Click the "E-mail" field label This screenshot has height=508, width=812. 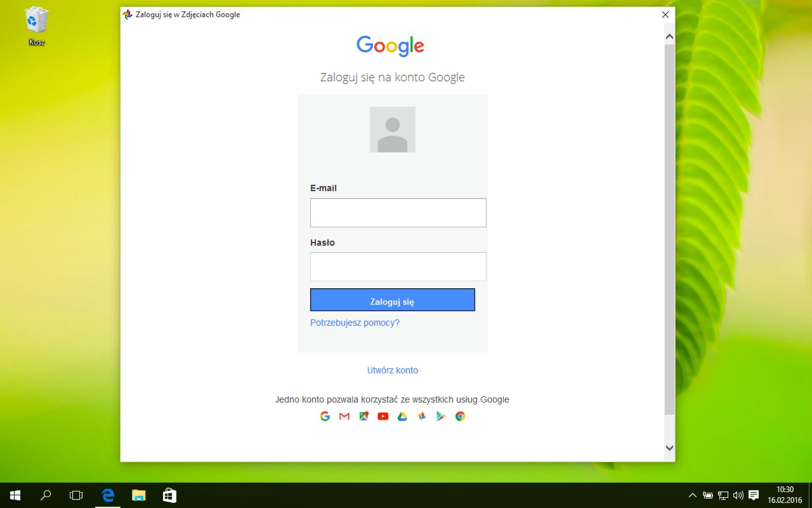[x=323, y=188]
